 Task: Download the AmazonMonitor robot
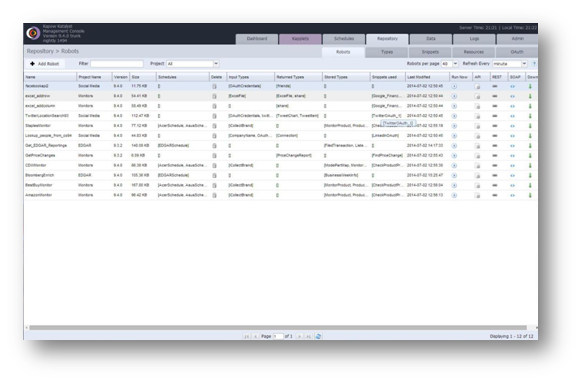[530, 195]
